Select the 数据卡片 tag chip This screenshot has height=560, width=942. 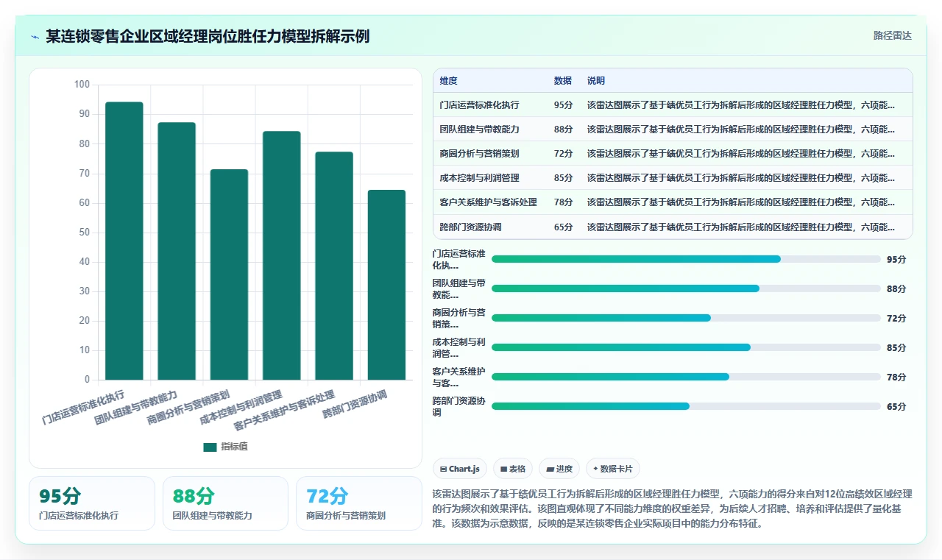tap(613, 469)
